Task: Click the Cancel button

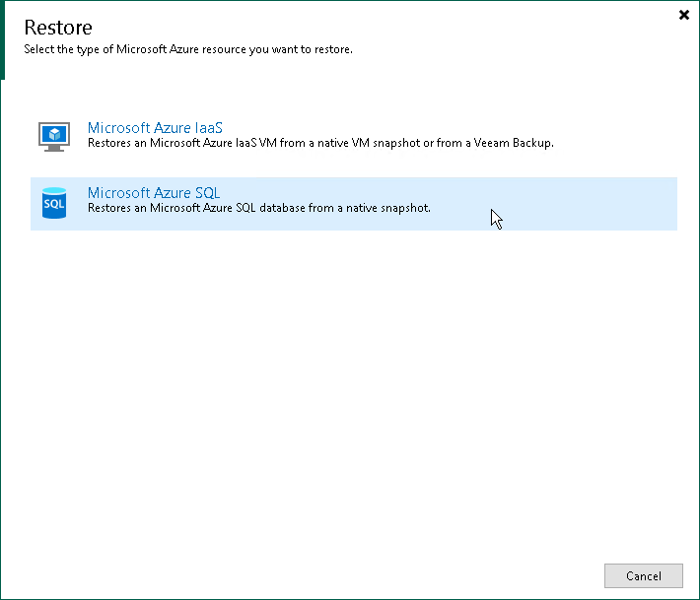Action: click(643, 576)
